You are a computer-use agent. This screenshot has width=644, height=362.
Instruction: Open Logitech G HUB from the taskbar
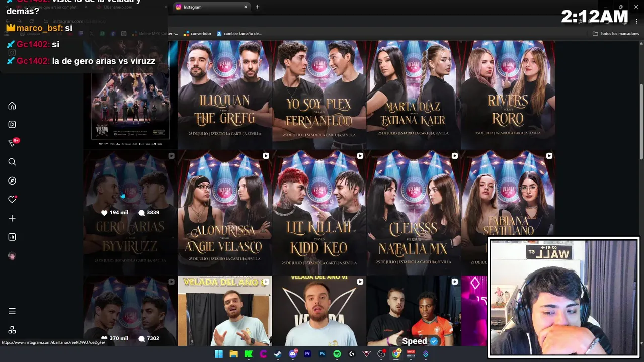352,354
